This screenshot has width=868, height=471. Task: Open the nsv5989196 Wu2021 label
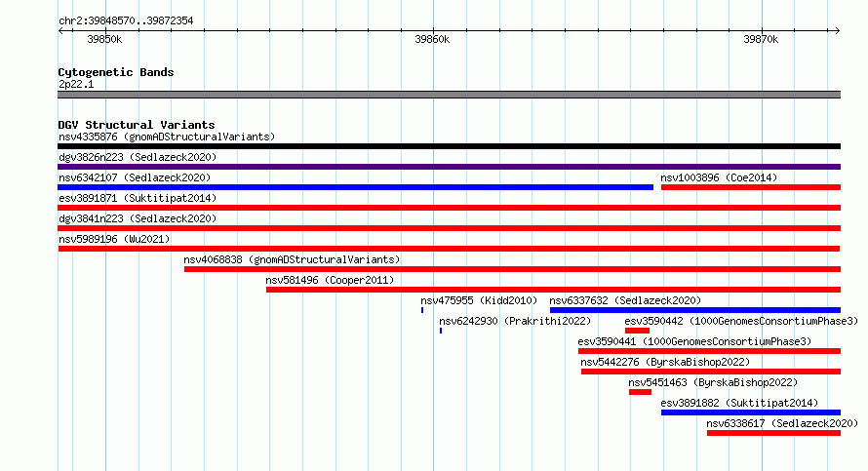click(x=114, y=239)
